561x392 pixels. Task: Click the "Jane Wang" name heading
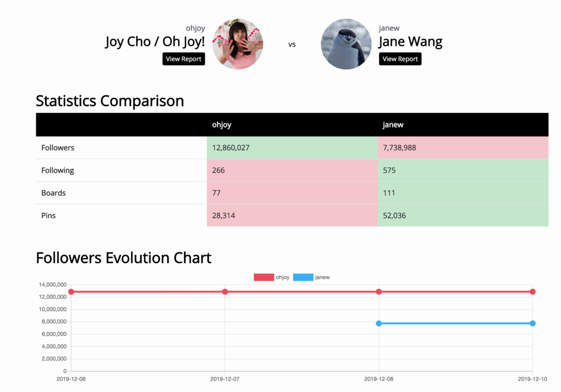(x=410, y=42)
